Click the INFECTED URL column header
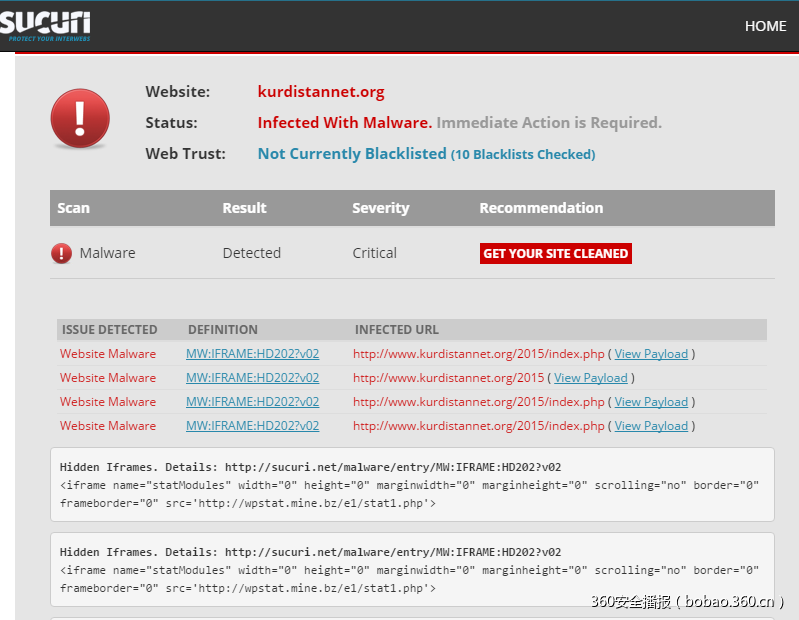Viewport: 799px width, 620px height. coord(396,330)
